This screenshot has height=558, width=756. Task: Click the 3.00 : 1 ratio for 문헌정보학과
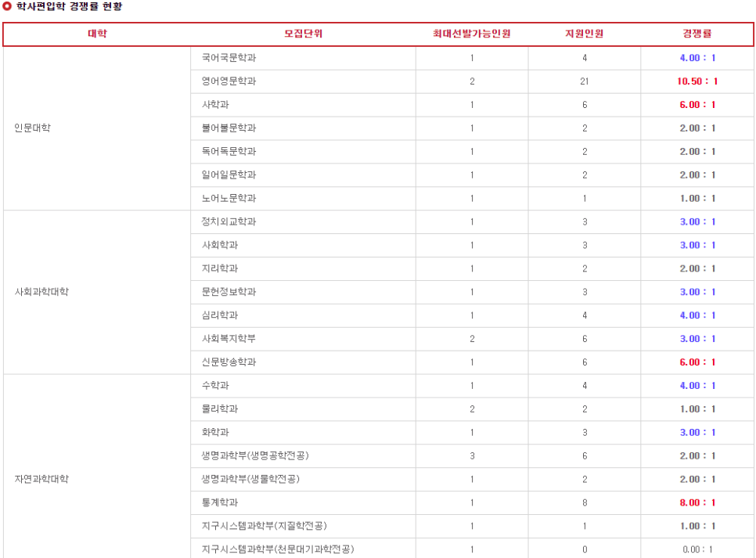697,292
